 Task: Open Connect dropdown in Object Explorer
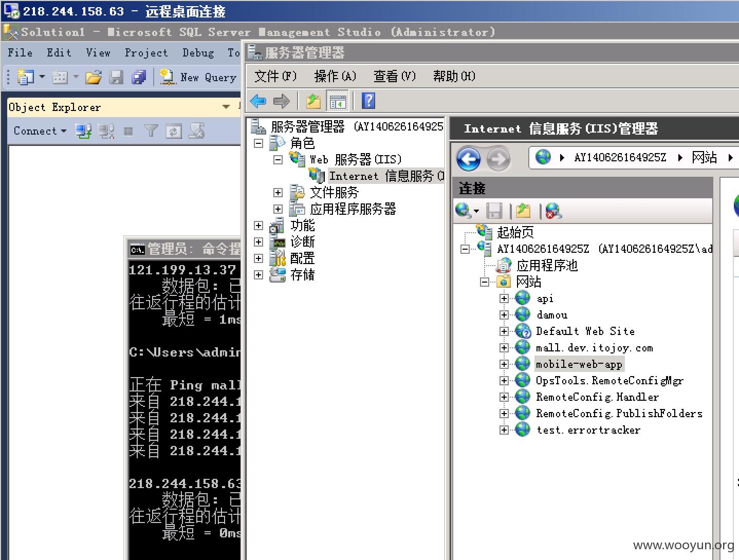click(40, 131)
